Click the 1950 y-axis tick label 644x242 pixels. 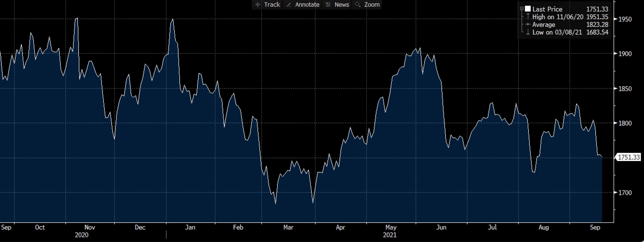(x=625, y=19)
